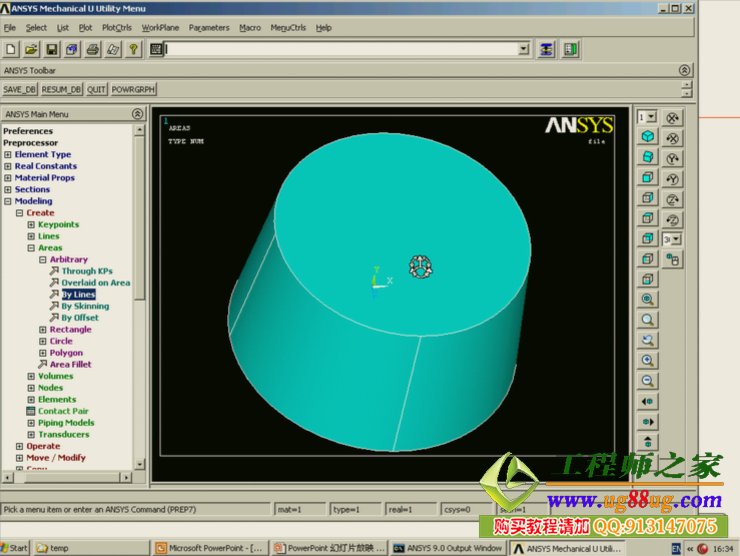The width and height of the screenshot is (740, 556).
Task: Click the POWRGRPH button
Action: point(133,89)
